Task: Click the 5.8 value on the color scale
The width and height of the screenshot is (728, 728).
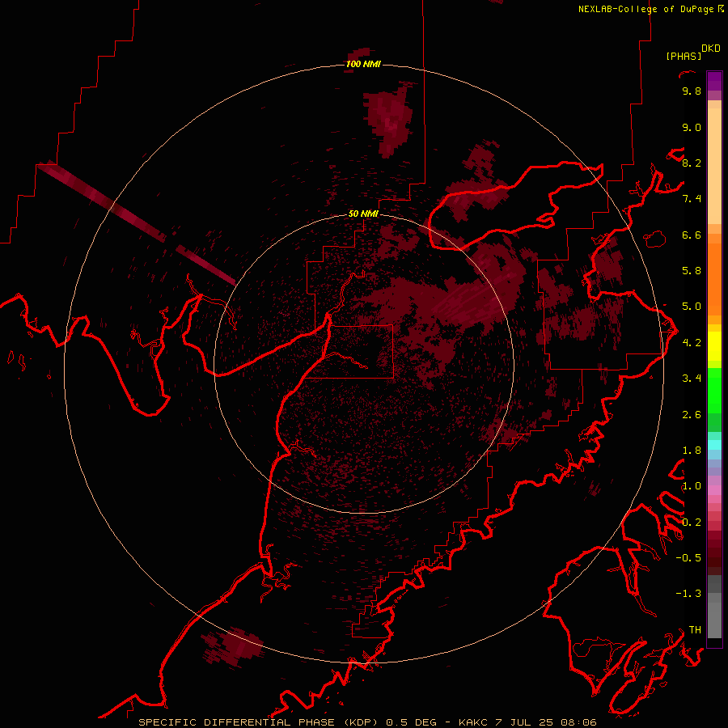Action: coord(692,270)
